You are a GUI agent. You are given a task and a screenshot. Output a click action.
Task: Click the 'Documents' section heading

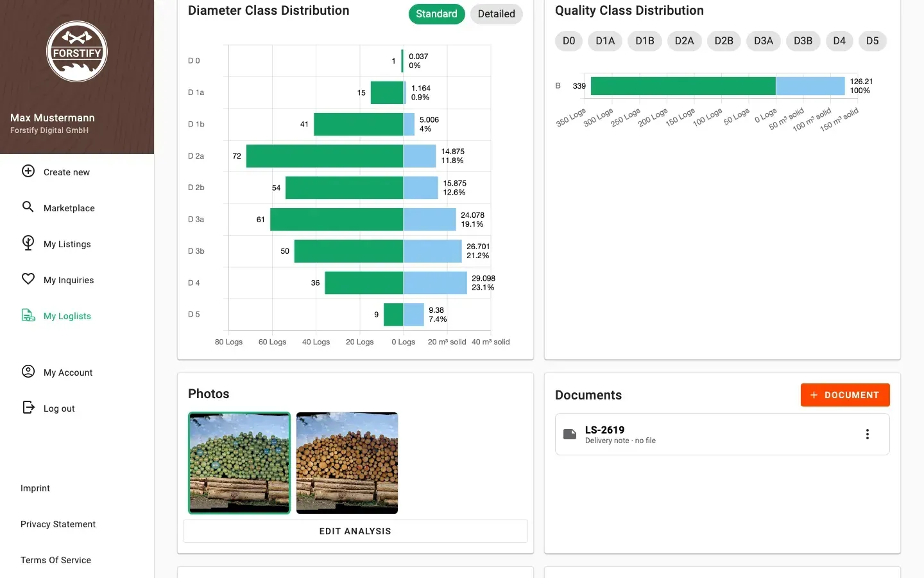(588, 395)
